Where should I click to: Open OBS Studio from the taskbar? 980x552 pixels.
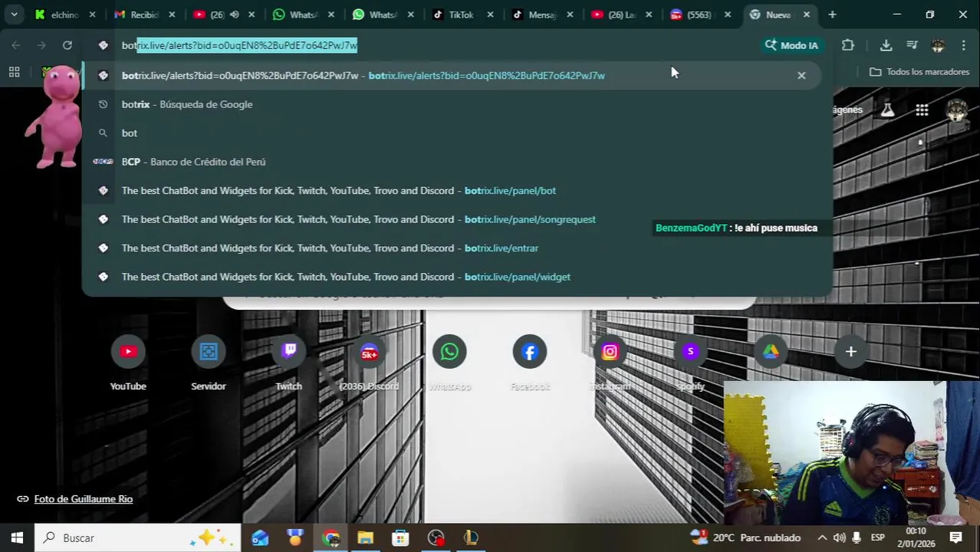[x=436, y=538]
